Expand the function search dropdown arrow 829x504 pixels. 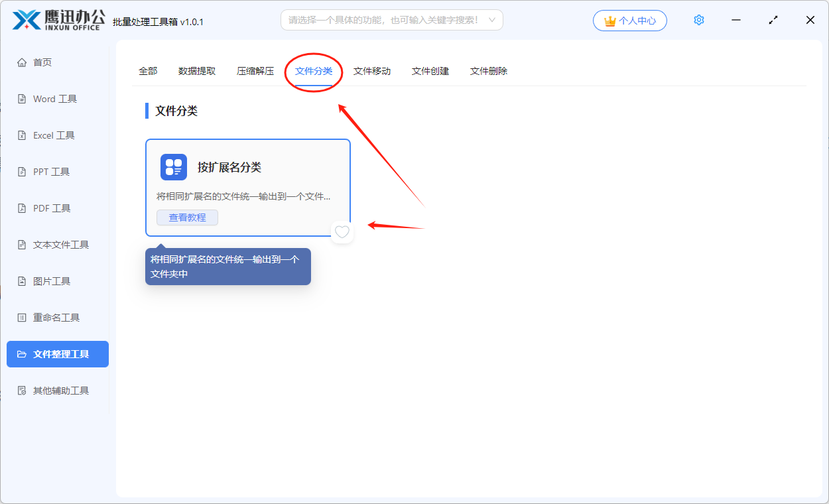[492, 20]
